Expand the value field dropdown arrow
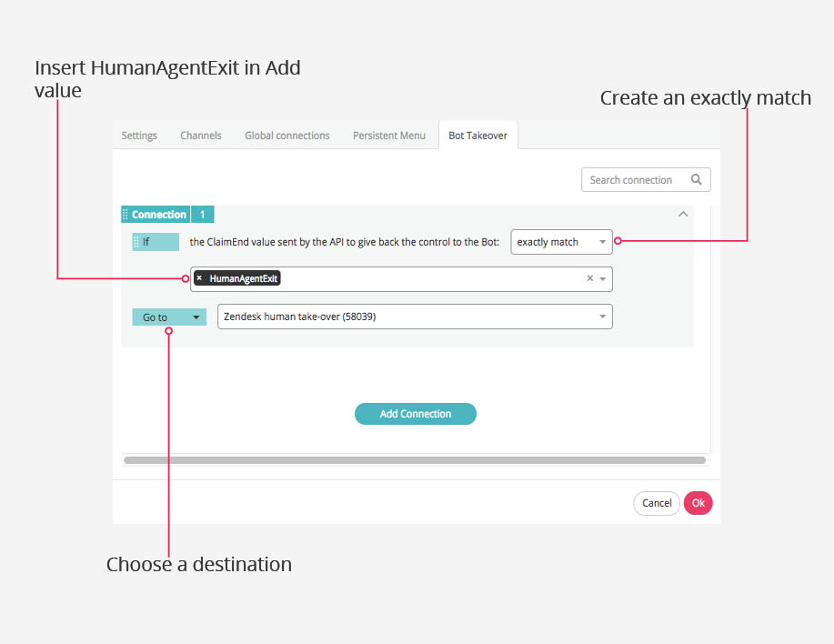Image resolution: width=834 pixels, height=644 pixels. 603,278
